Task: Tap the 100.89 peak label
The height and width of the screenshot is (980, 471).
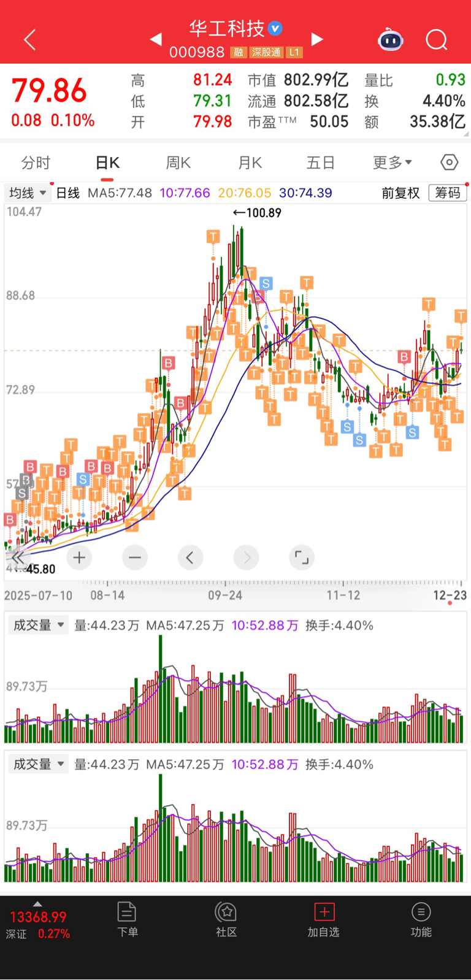Action: [257, 213]
